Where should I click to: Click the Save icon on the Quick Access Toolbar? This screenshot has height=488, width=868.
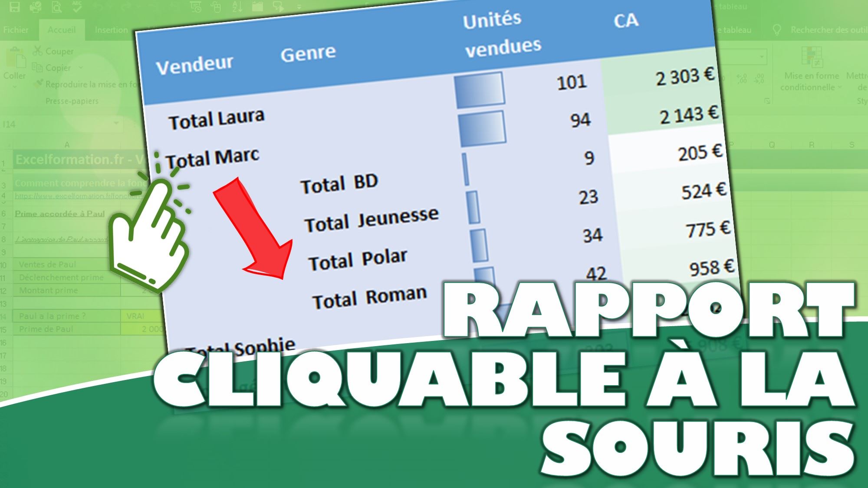point(15,7)
